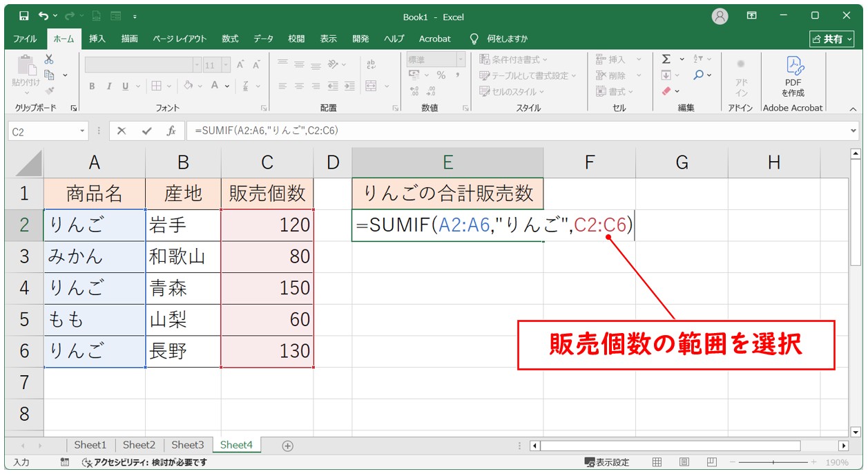Switch to Page Break Preview view
The image size is (868, 474).
click(x=710, y=462)
